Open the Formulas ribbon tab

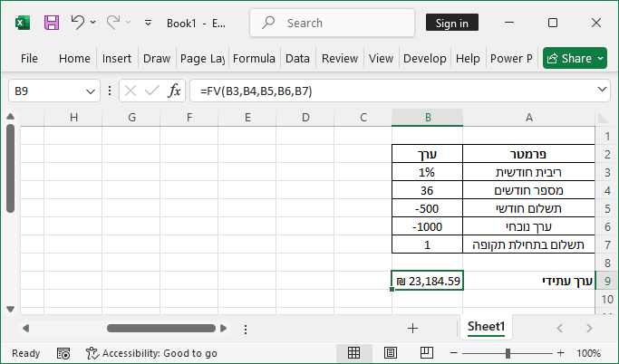tap(254, 58)
